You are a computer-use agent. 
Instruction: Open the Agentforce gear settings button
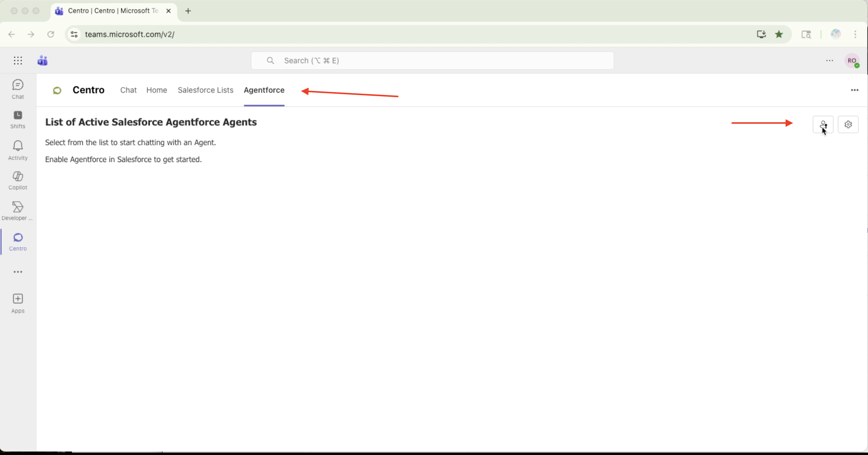848,124
